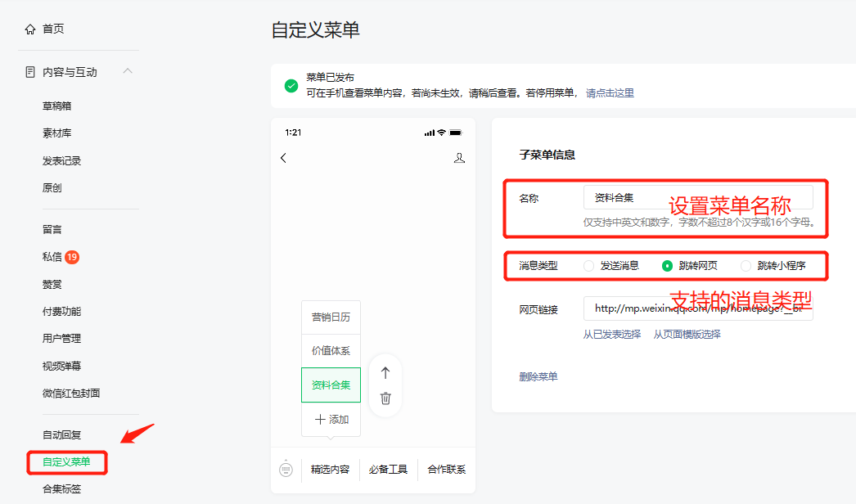Viewport: 856px width, 504px height.
Task: Click the content and interaction document icon
Action: coord(30,72)
